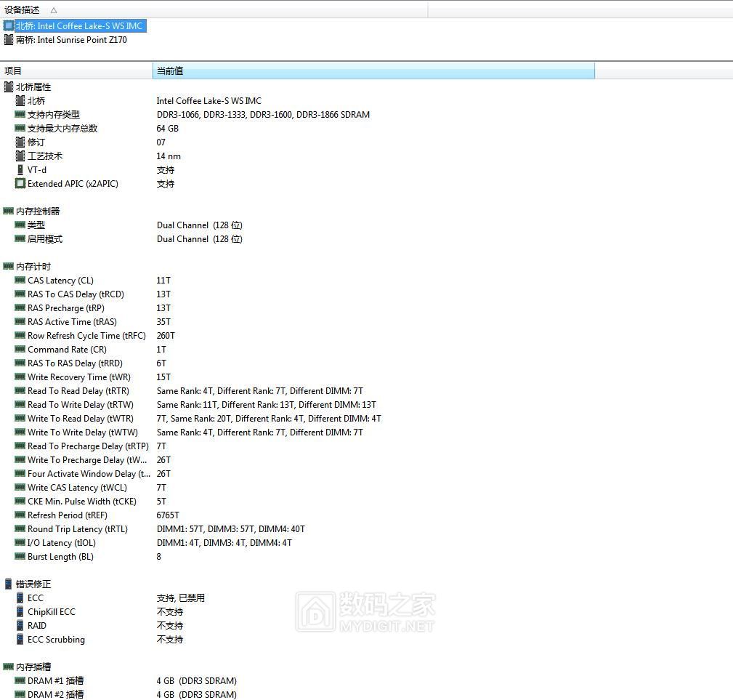Click the DRAM #1 插槽 memory slot icon
733x700 pixels.
[20, 680]
